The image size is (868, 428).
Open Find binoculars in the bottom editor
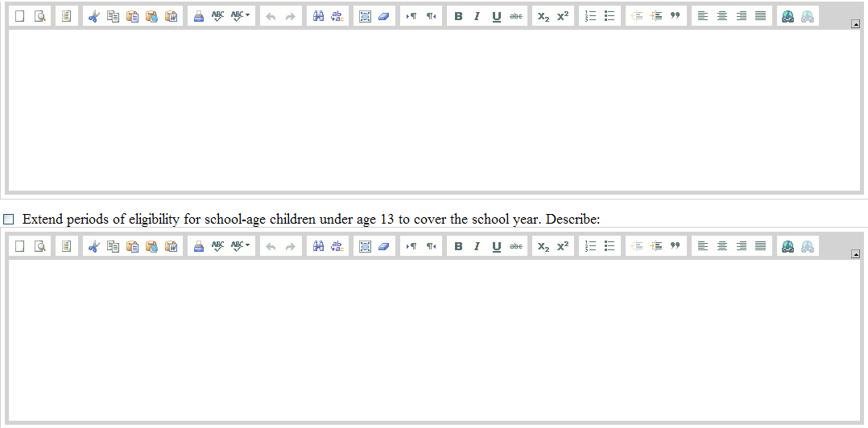pyautogui.click(x=318, y=246)
